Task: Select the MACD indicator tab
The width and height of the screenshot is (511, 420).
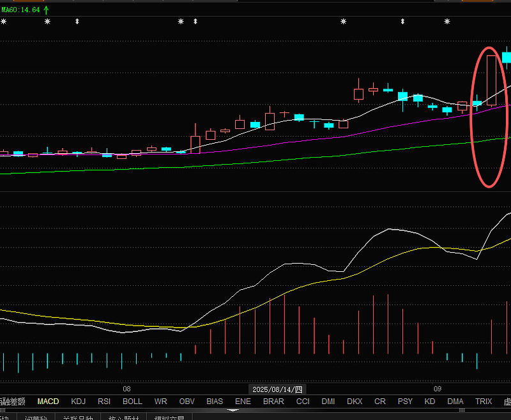Action: (48, 401)
